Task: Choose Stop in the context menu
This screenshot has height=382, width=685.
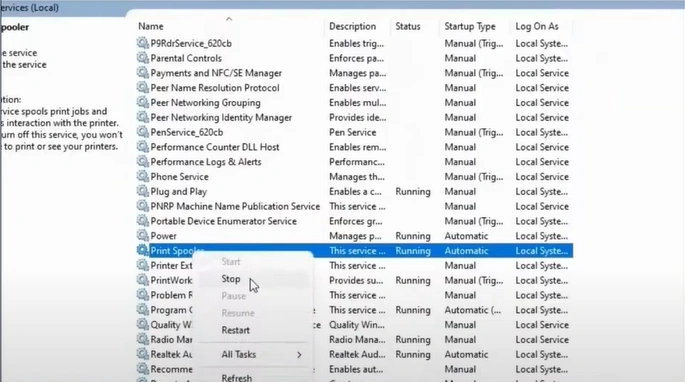Action: (x=231, y=279)
